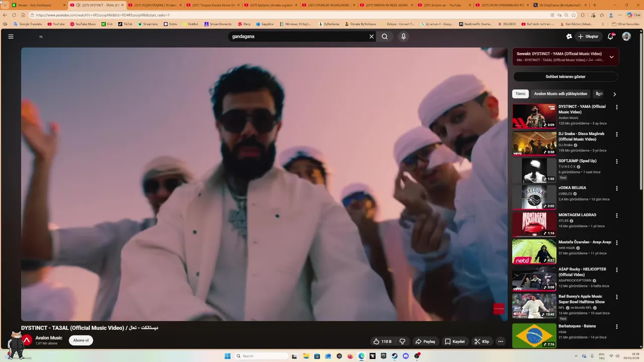Viewport: 644px width, 362px height.
Task: Click browser back arrow
Action: [5, 15]
